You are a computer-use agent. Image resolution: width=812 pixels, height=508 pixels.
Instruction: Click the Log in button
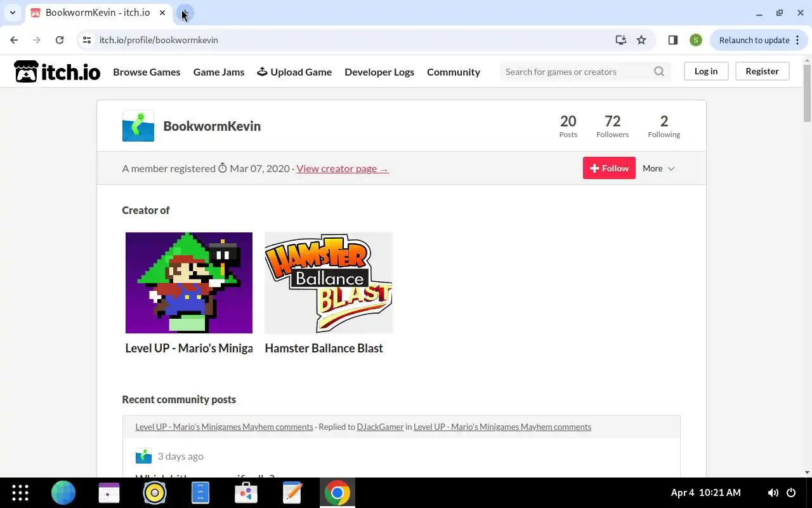pyautogui.click(x=706, y=71)
